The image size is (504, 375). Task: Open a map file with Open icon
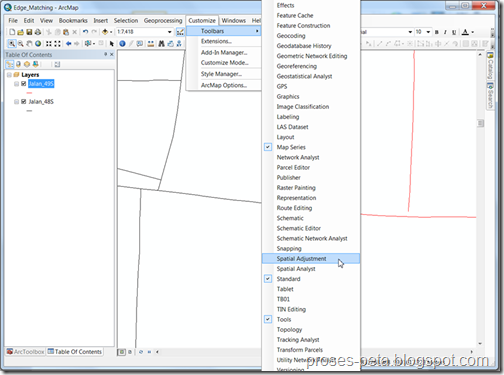(x=21, y=32)
